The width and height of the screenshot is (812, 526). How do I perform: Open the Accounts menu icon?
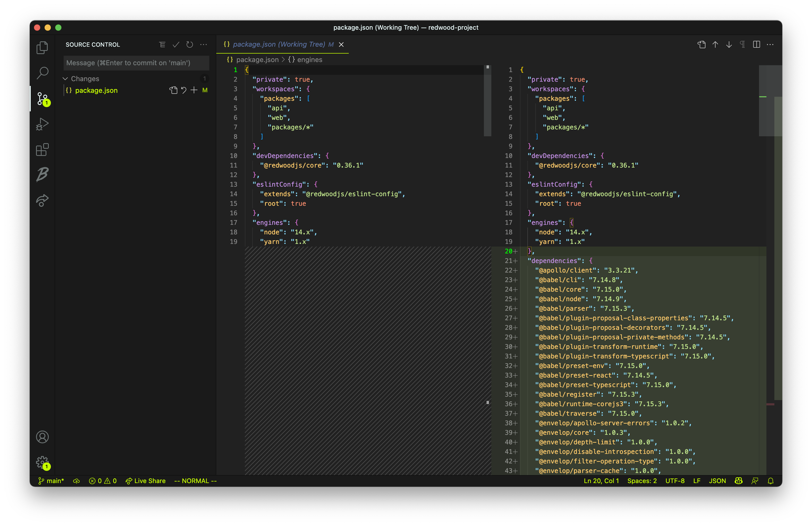(x=42, y=437)
